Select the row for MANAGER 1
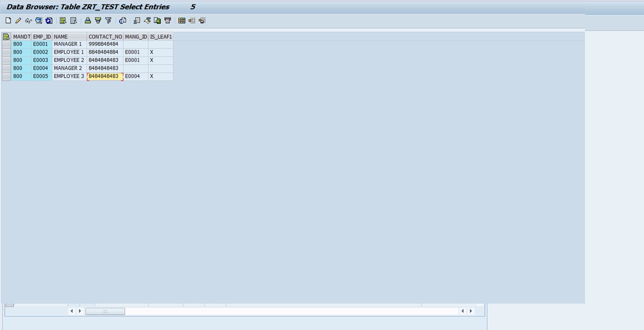The image size is (644, 330). tap(6, 44)
